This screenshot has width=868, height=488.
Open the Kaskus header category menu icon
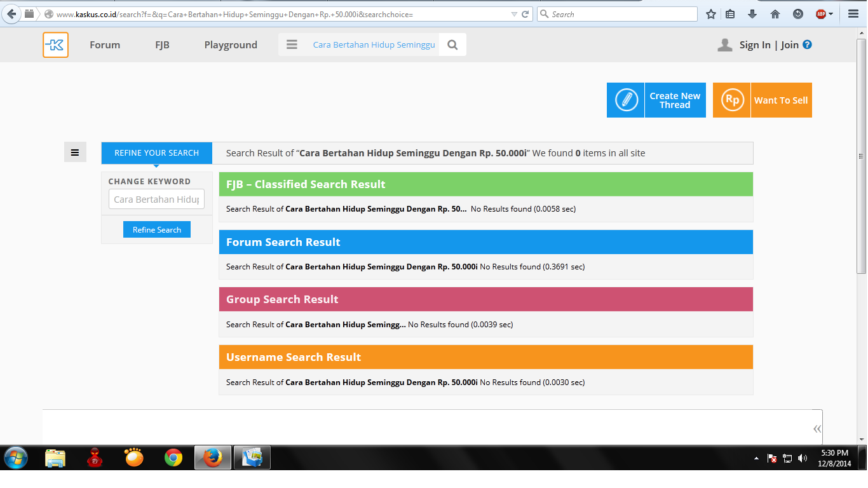(x=292, y=44)
